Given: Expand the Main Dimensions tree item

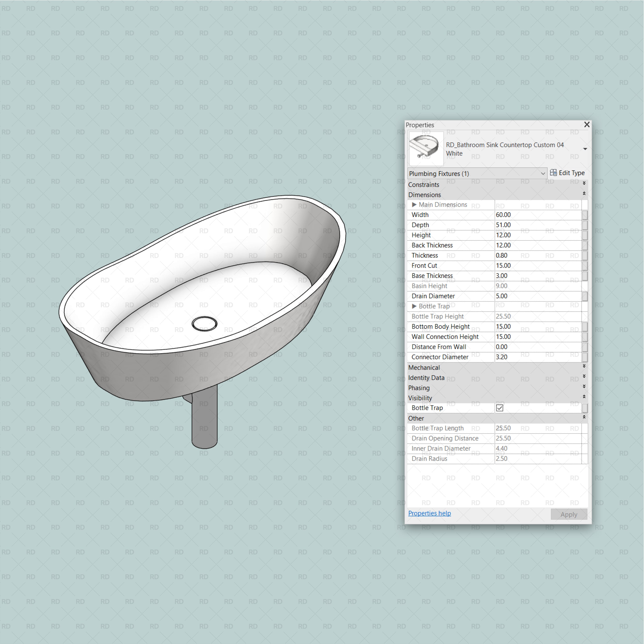Looking at the screenshot, I should point(420,205).
